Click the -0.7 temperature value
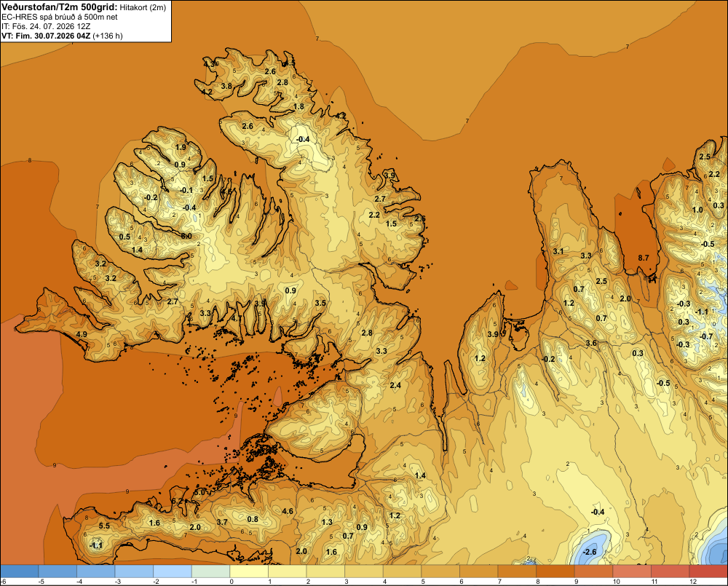728x586 pixels. [x=706, y=336]
